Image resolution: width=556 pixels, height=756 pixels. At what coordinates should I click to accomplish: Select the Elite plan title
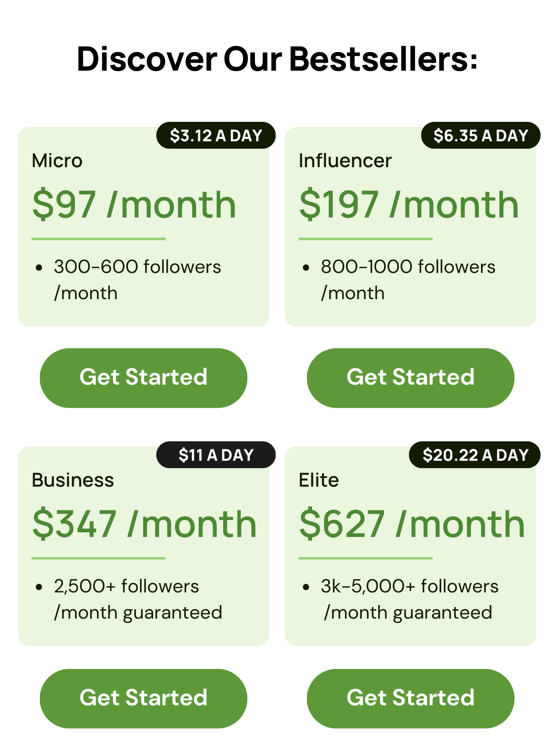point(319,480)
